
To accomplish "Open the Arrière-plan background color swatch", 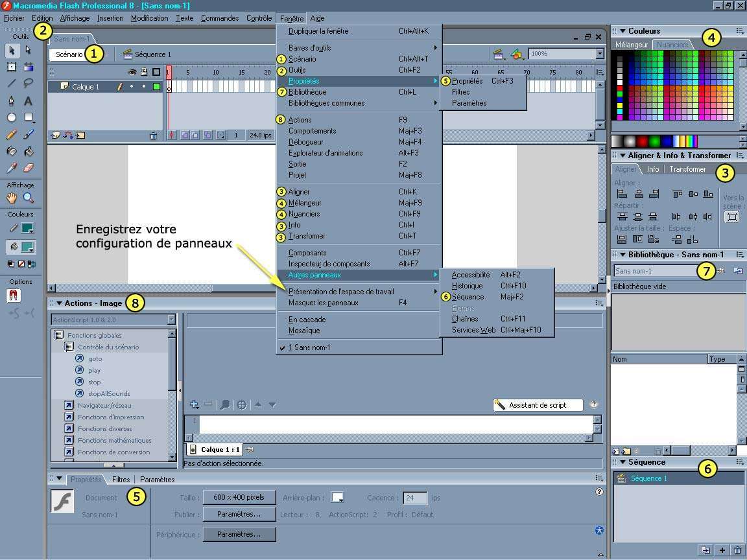I will pyautogui.click(x=338, y=498).
